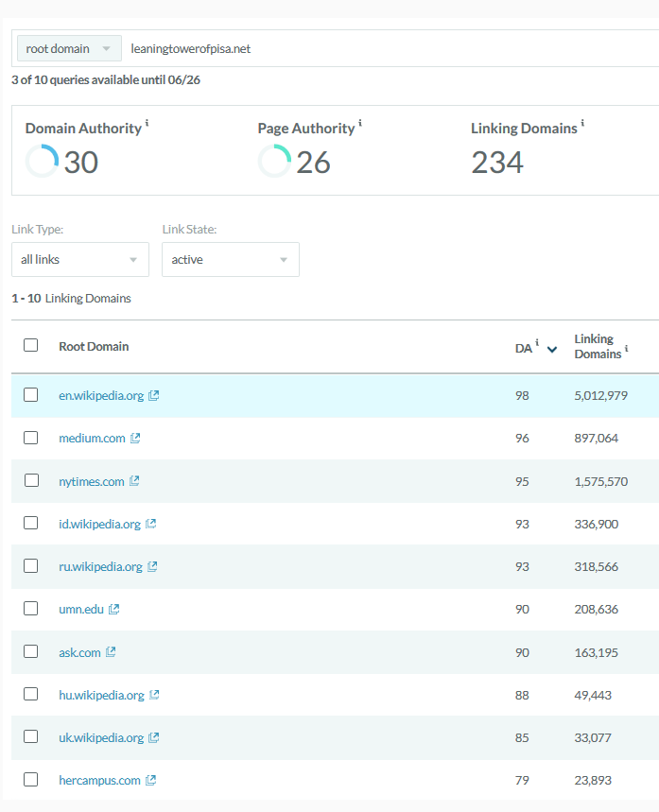659x812 pixels.
Task: Check the hercampus.com row checkbox
Action: click(30, 779)
